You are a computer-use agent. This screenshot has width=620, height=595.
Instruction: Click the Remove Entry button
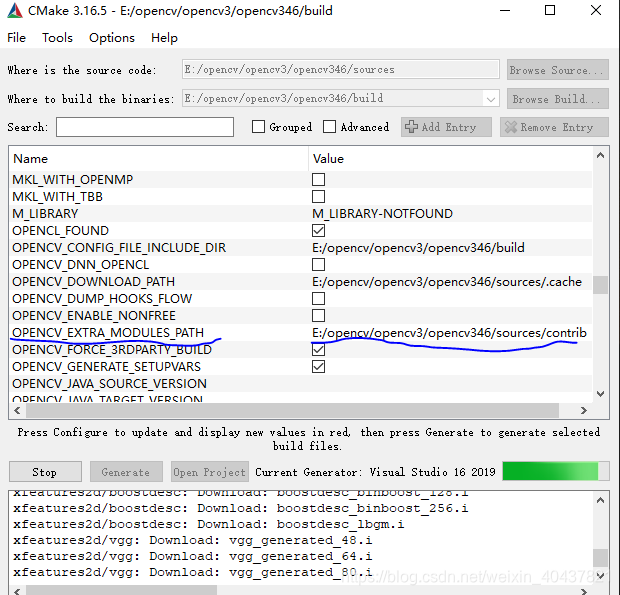554,127
